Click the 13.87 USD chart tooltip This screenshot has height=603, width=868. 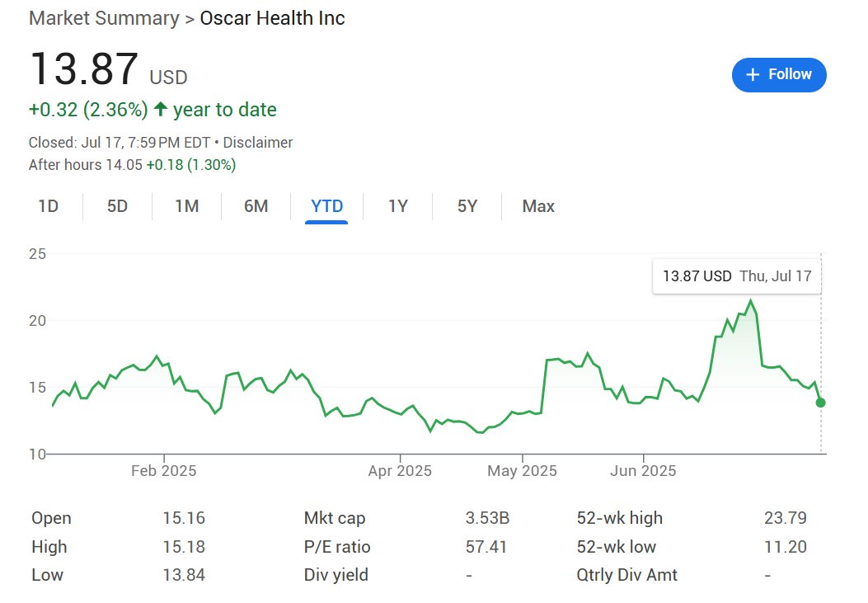(x=737, y=276)
